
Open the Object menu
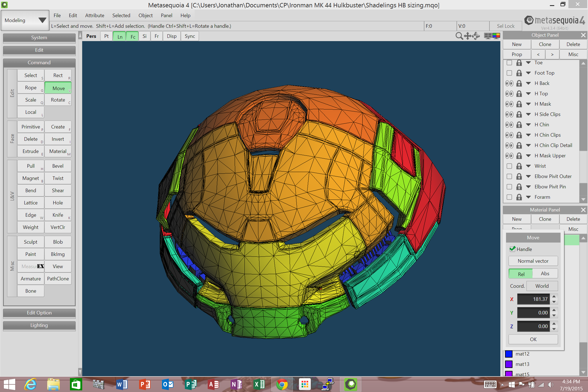pyautogui.click(x=146, y=16)
